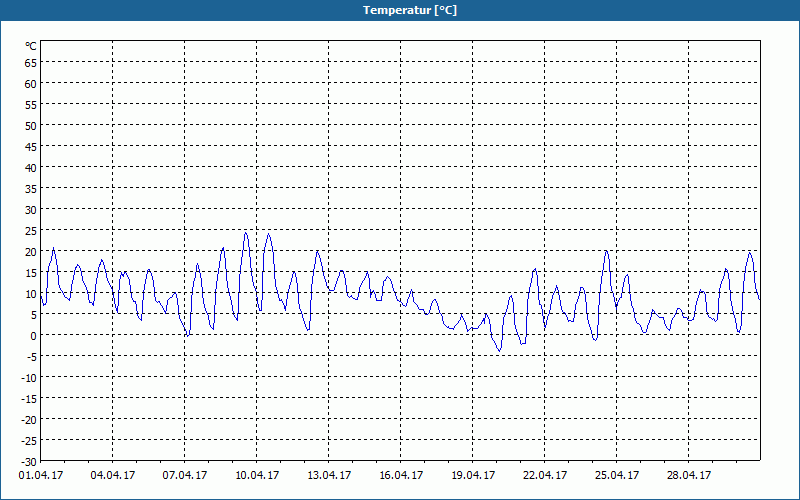
Task: Click the 25.04.17 date label
Action: [x=616, y=475]
